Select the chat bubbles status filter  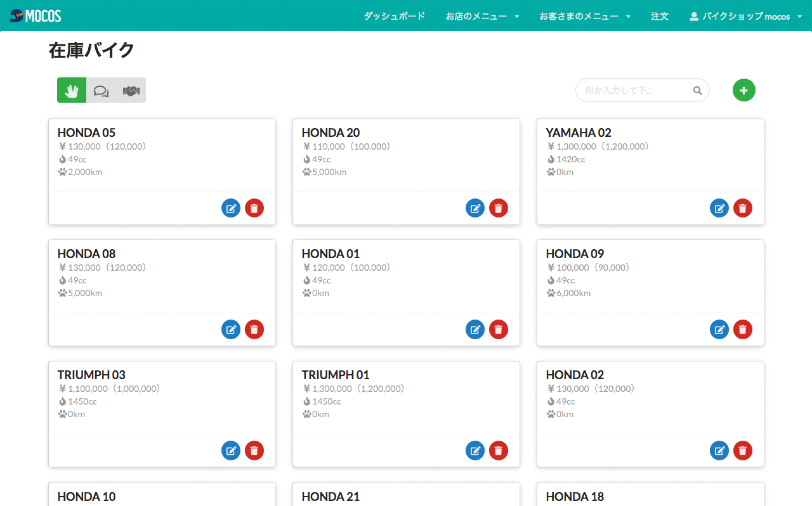101,90
